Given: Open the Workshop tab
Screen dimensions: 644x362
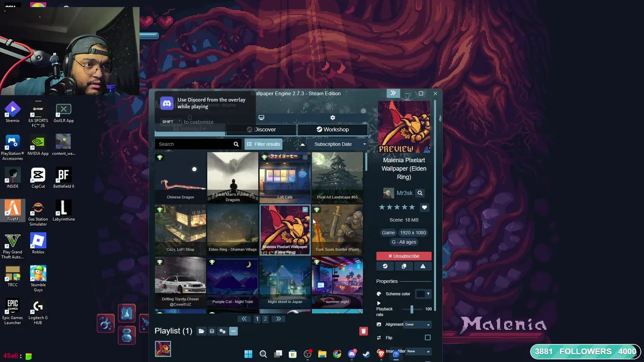Looking at the screenshot, I should [x=333, y=129].
